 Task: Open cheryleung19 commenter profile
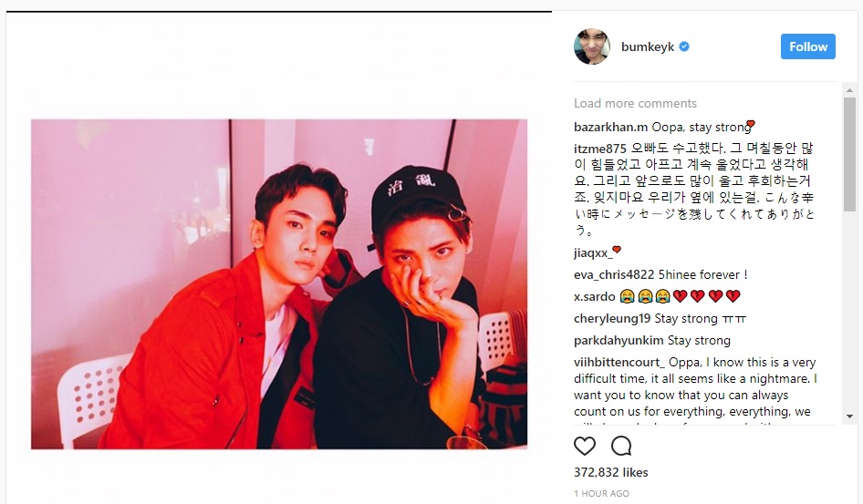pyautogui.click(x=612, y=319)
